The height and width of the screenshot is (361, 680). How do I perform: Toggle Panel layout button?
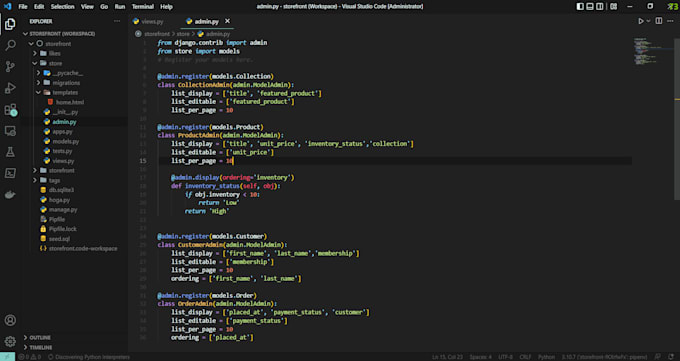point(590,7)
